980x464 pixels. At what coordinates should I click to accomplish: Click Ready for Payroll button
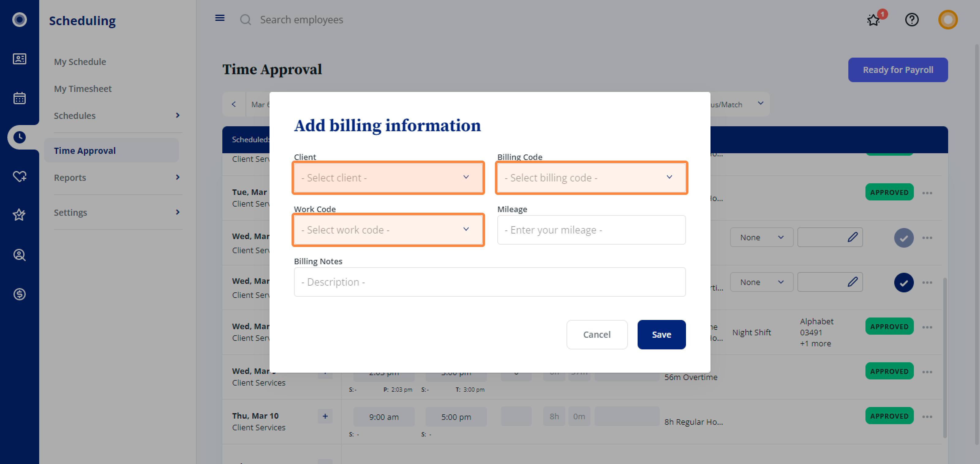tap(897, 70)
